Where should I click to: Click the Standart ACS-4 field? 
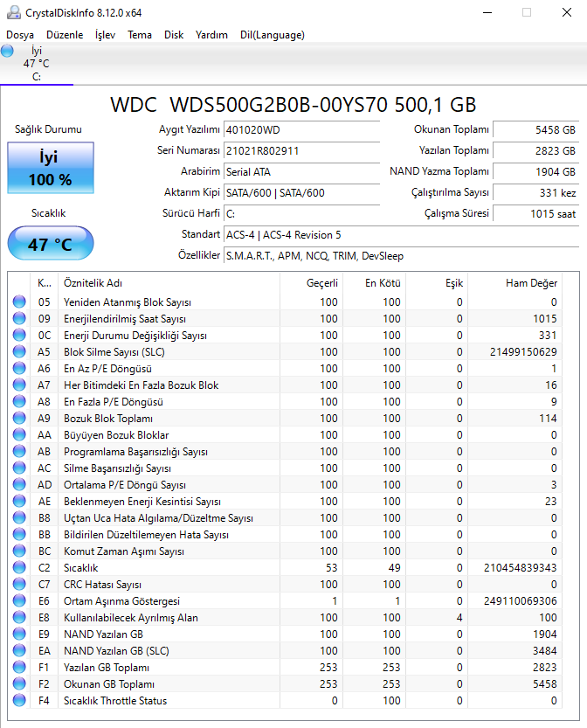point(402,235)
